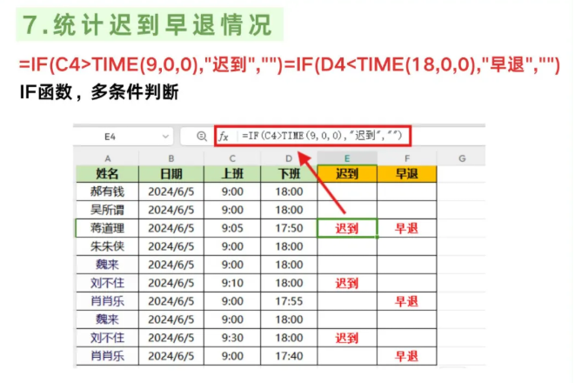Select the column E header
588x383 pixels.
(347, 158)
